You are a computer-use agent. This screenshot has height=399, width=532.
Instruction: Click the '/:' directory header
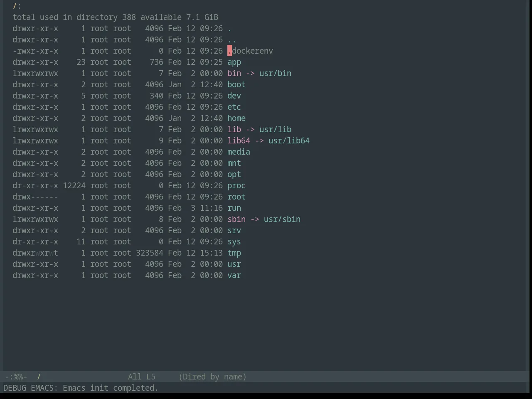(x=17, y=6)
